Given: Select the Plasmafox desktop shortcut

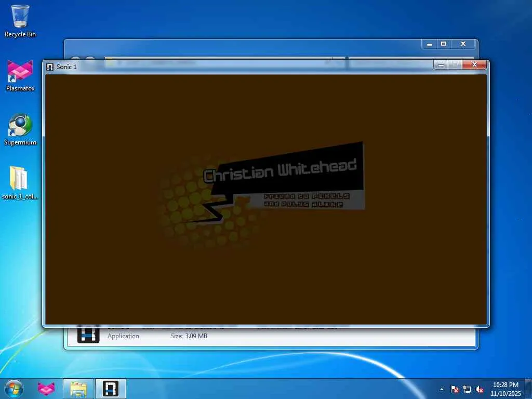Looking at the screenshot, I should click(x=20, y=75).
